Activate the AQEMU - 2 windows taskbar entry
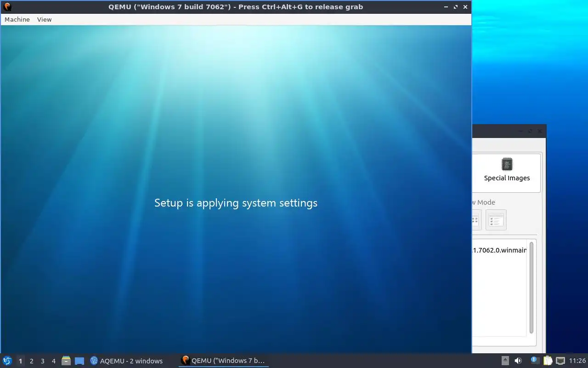This screenshot has width=588, height=368. (x=126, y=361)
